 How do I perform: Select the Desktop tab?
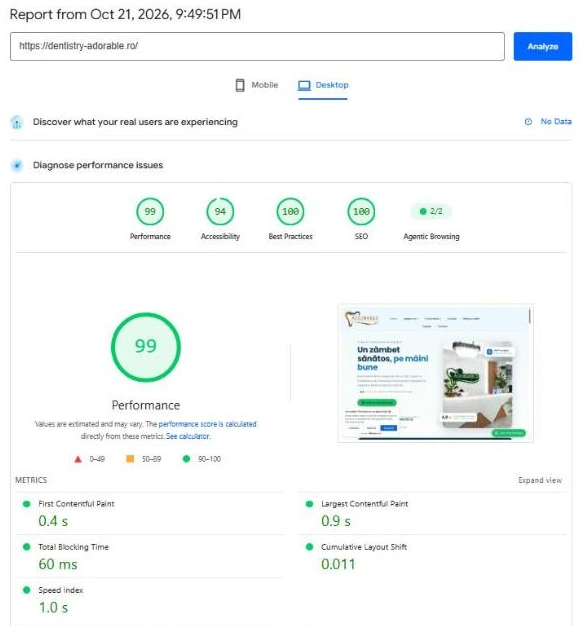click(323, 85)
